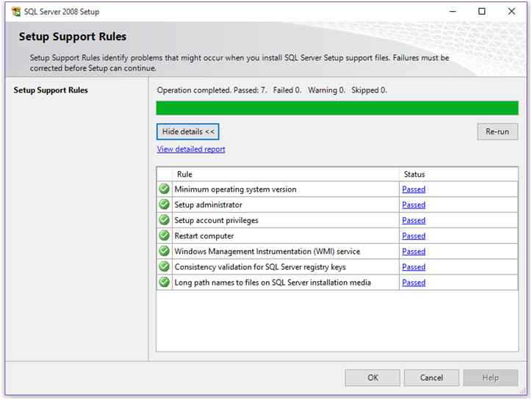The width and height of the screenshot is (532, 400).
Task: Click the 'Warning 0.' status text
Action: [x=327, y=90]
